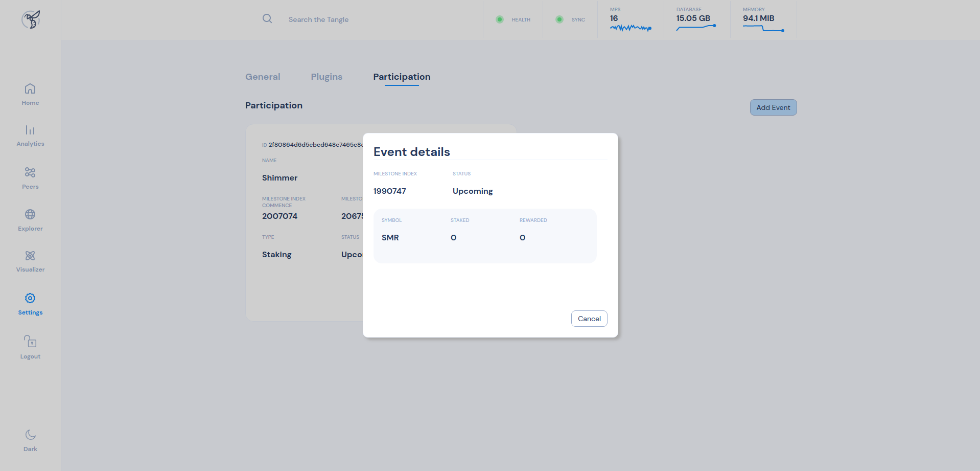This screenshot has width=980, height=471.
Task: Switch theme with Dark moon icon
Action: pos(30,435)
